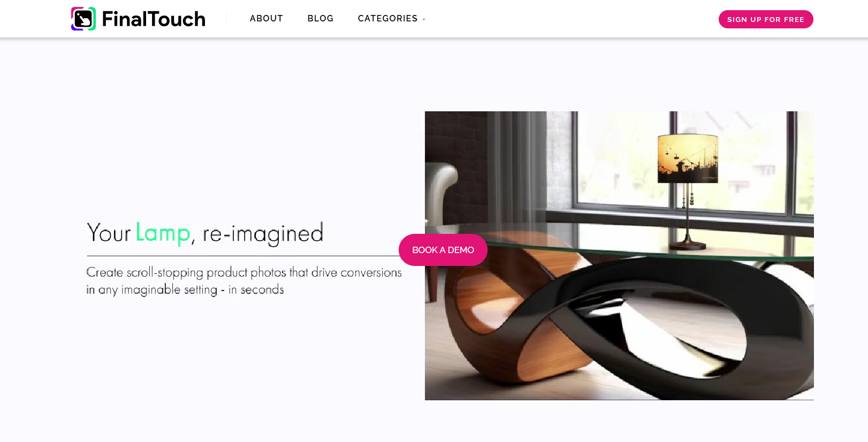Viewport: 868px width, 442px height.
Task: Open the ABOUT page
Action: coord(266,18)
